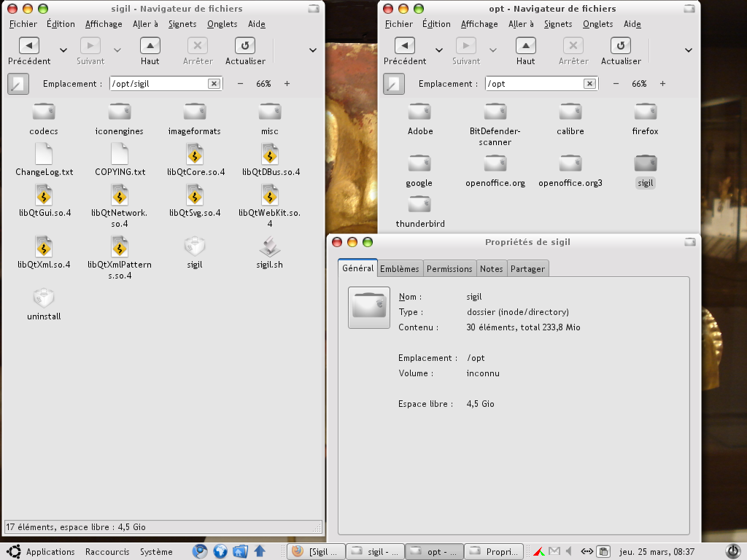
Task: Click Actualiser button in sigil window
Action: coord(245,51)
